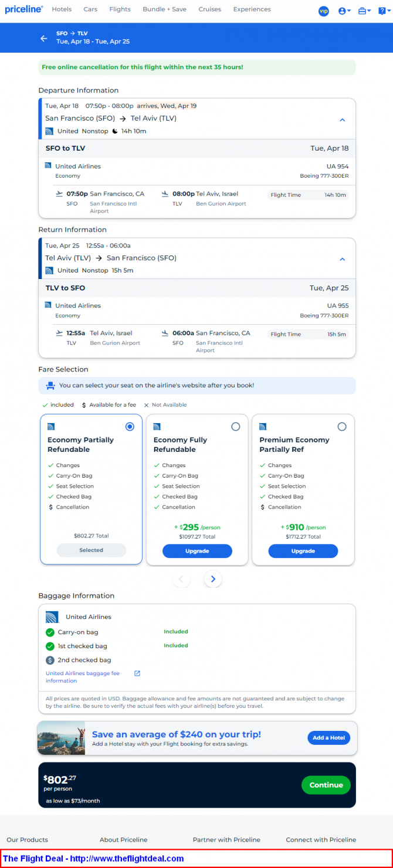Click the United logo on Economy Fully Refundable card

[x=157, y=427]
